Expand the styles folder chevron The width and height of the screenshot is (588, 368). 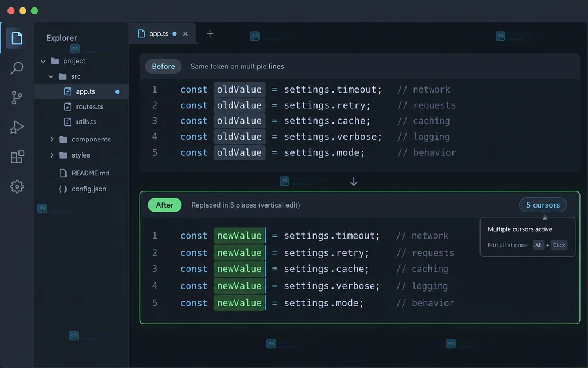pyautogui.click(x=52, y=155)
